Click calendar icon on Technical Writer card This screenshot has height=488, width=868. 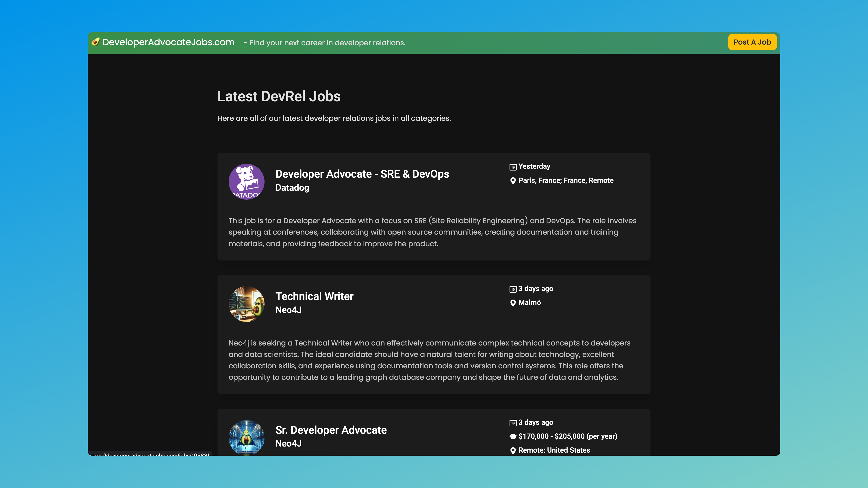pyautogui.click(x=513, y=289)
